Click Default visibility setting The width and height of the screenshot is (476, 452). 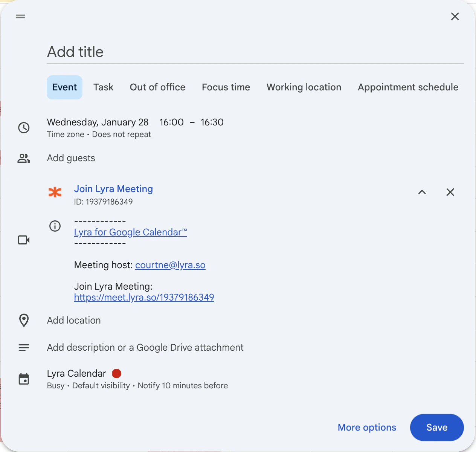[x=101, y=386]
